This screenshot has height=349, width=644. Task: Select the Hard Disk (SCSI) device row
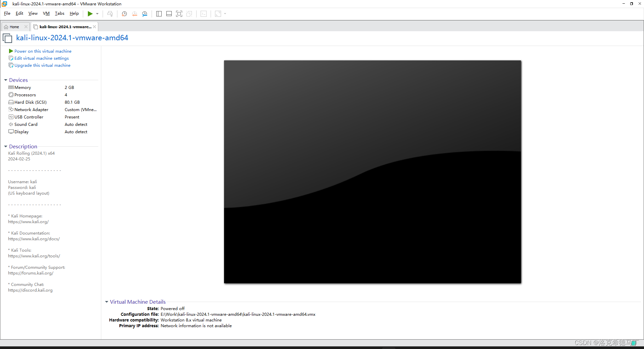click(x=53, y=102)
